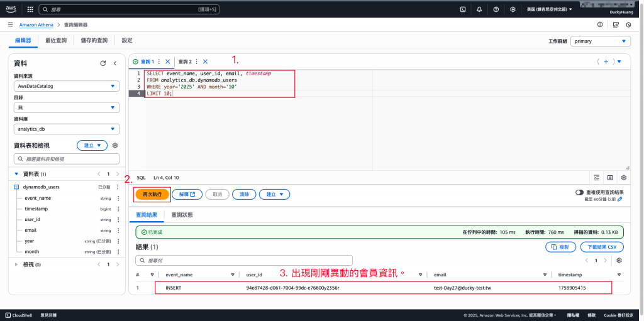This screenshot has height=321, width=644.
Task: Focus the filter tables and views field
Action: click(x=67, y=159)
